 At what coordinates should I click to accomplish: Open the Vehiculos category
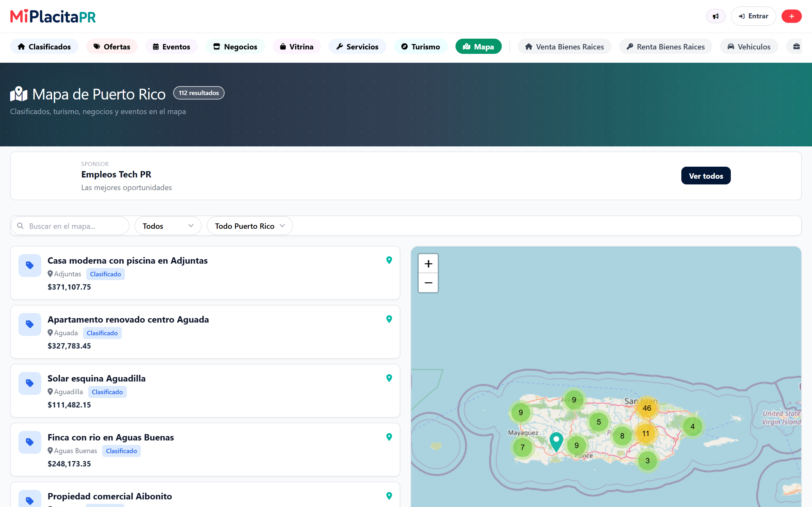(x=749, y=47)
